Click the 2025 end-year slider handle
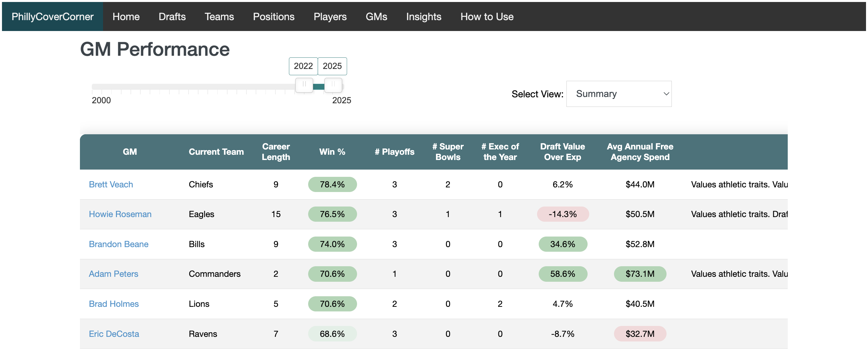 click(x=333, y=85)
